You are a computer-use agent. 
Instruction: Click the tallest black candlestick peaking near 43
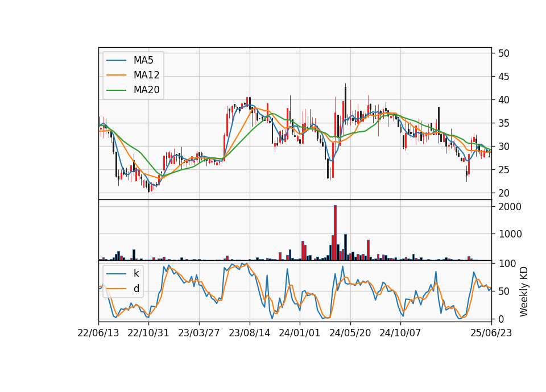345,103
